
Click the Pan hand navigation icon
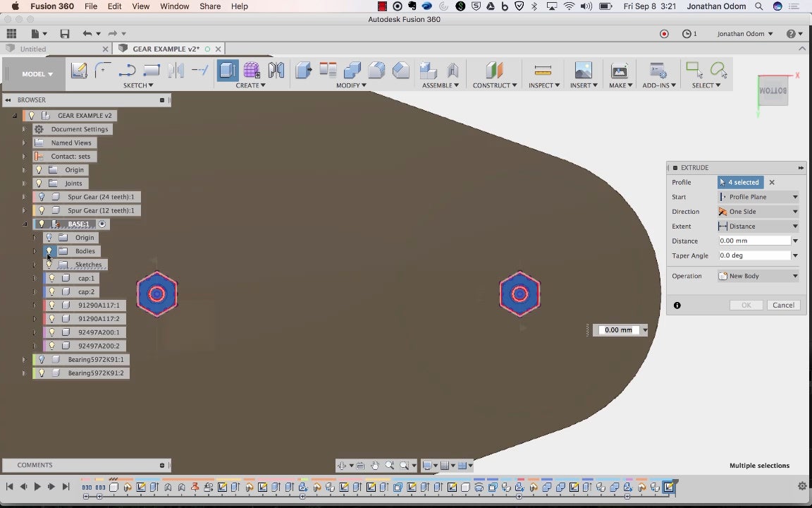(375, 466)
